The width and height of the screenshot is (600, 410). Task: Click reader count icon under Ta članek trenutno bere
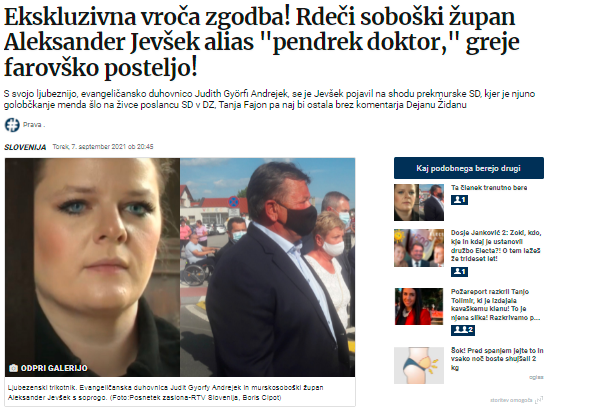click(459, 200)
